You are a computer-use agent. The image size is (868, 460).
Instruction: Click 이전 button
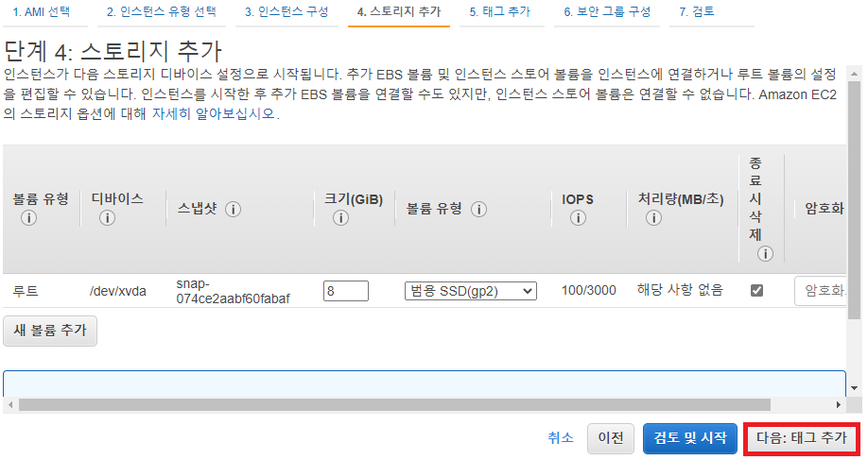[611, 438]
